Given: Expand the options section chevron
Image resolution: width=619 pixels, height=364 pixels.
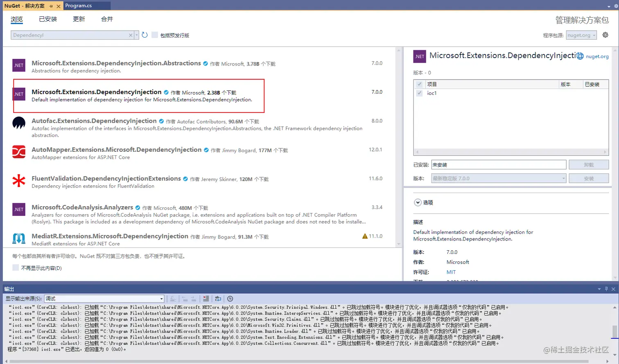Looking at the screenshot, I should click(418, 202).
